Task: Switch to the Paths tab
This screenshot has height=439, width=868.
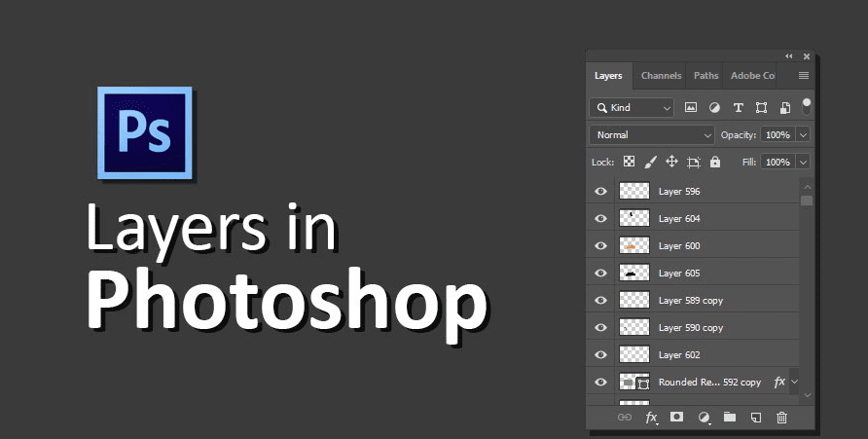Action: tap(705, 75)
